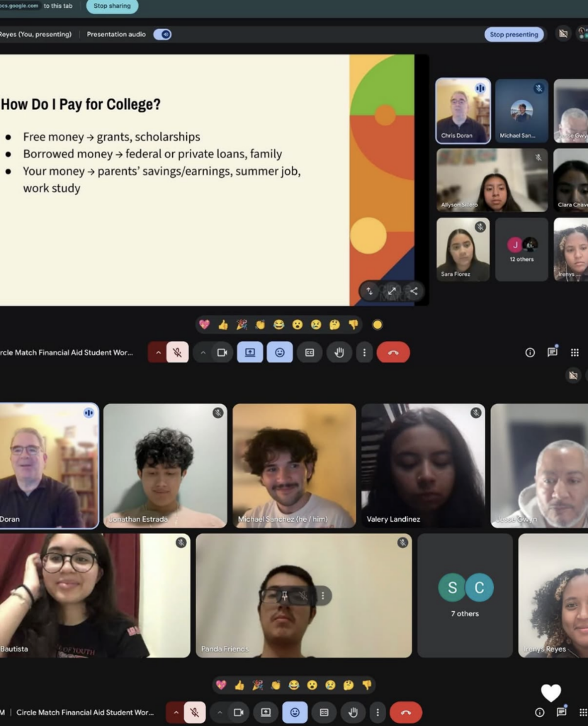The width and height of the screenshot is (588, 726).
Task: Open three-dot menu on Panda Friends tile
Action: pos(323,596)
